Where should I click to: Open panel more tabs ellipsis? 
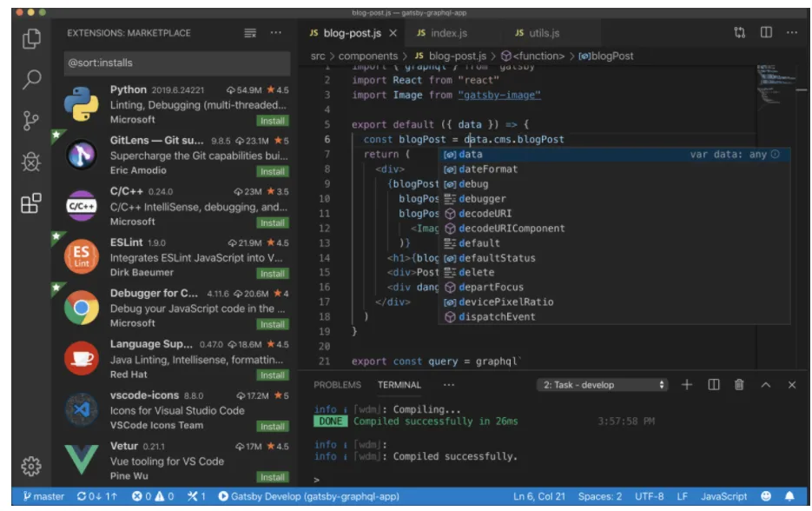(448, 384)
